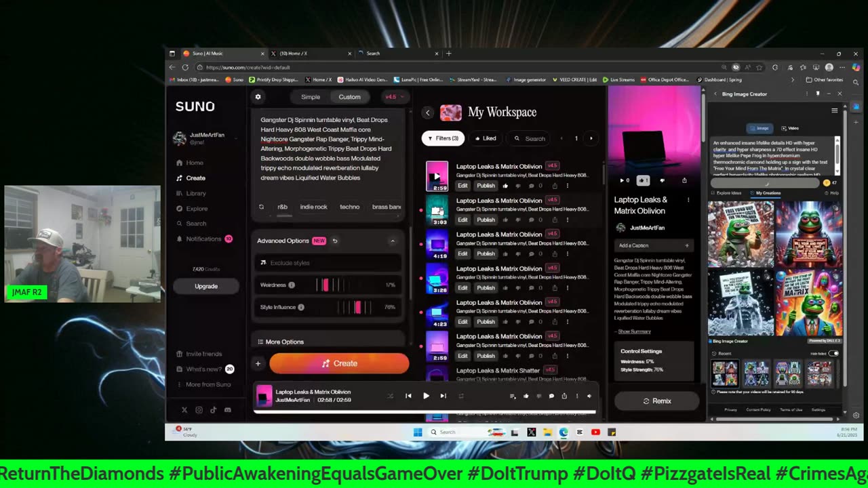The width and height of the screenshot is (868, 488).
Task: Like the first song with thumbs-up
Action: coord(505,186)
